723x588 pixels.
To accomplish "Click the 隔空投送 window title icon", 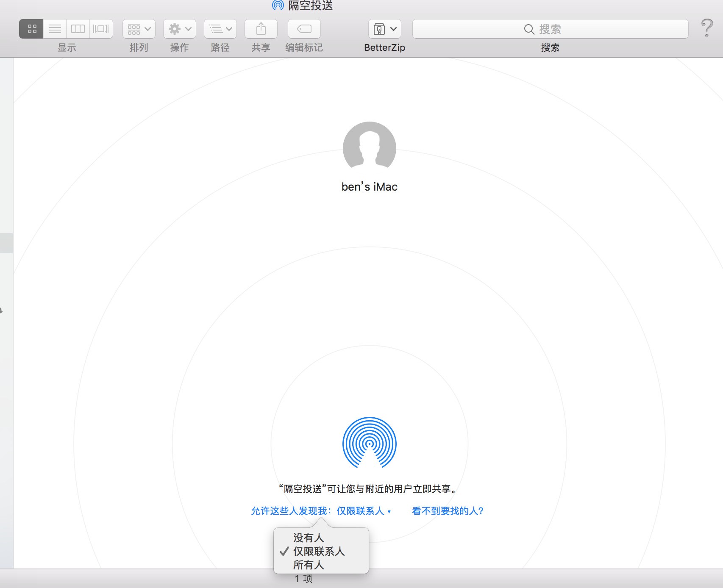I will pyautogui.click(x=278, y=5).
